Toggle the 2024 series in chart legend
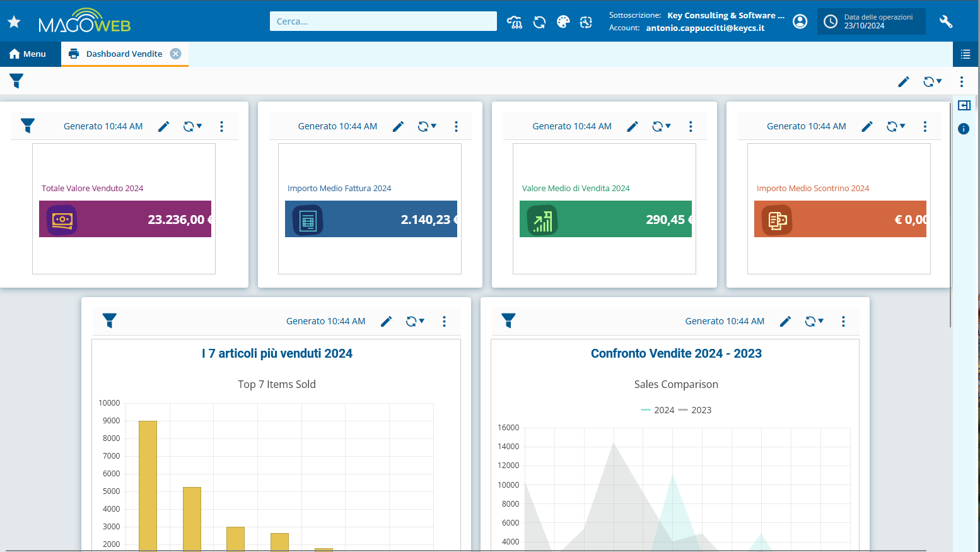The height and width of the screenshot is (552, 980). (658, 410)
